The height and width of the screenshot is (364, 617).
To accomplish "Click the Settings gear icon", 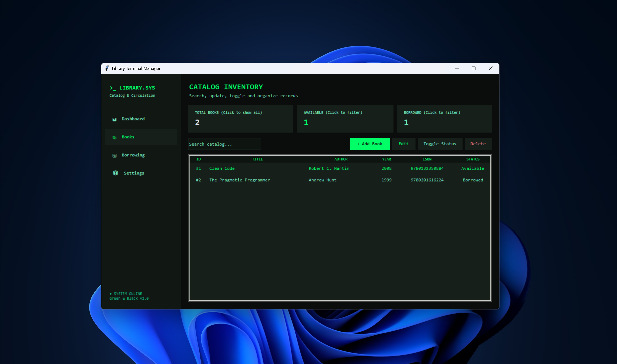I will tap(115, 173).
